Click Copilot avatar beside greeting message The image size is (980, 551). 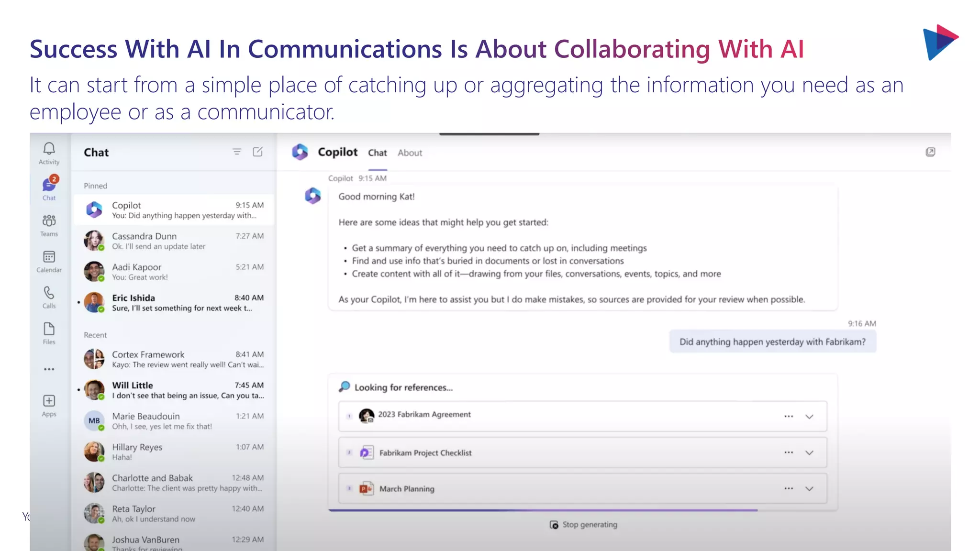pyautogui.click(x=313, y=196)
